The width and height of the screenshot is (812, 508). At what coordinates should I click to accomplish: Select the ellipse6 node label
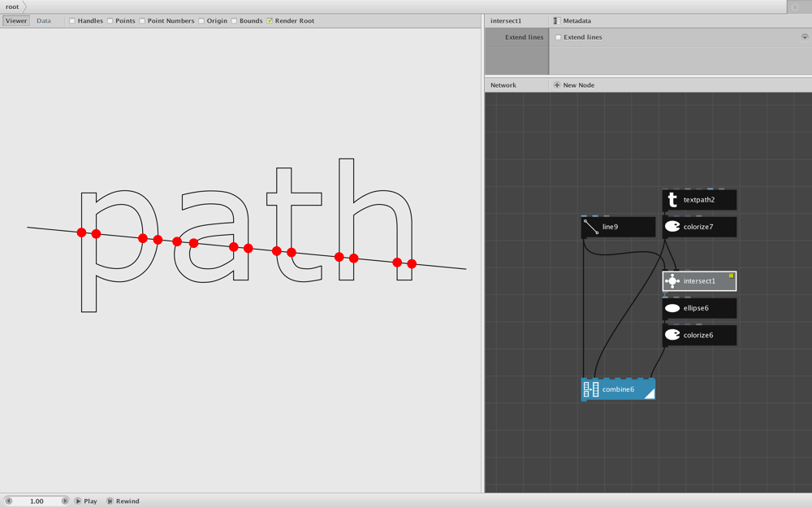tap(696, 308)
